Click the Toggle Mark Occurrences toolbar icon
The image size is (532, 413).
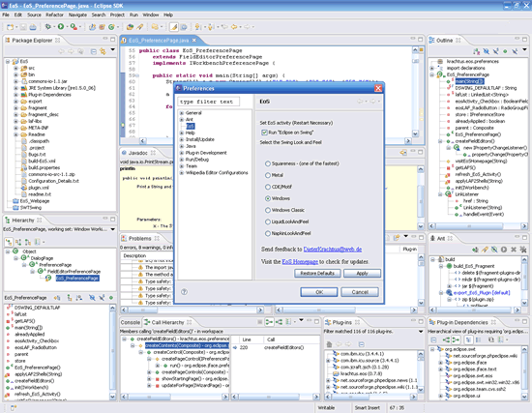click(x=174, y=26)
